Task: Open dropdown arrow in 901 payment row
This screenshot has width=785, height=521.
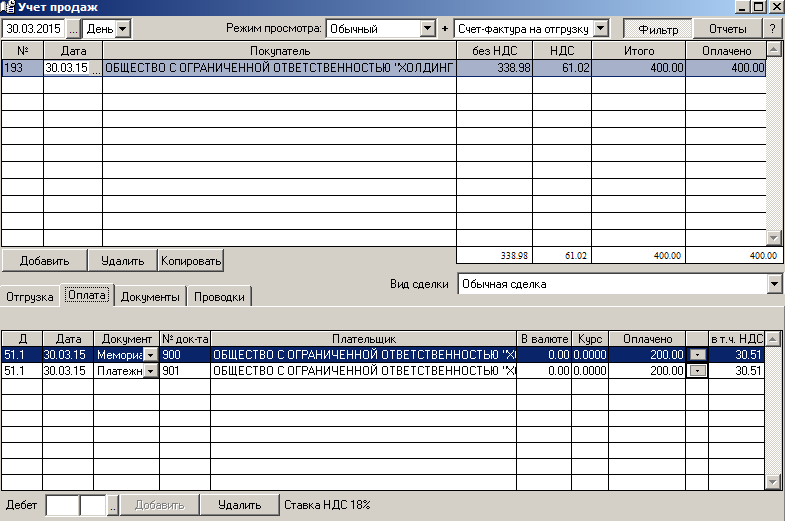Action: pos(696,371)
